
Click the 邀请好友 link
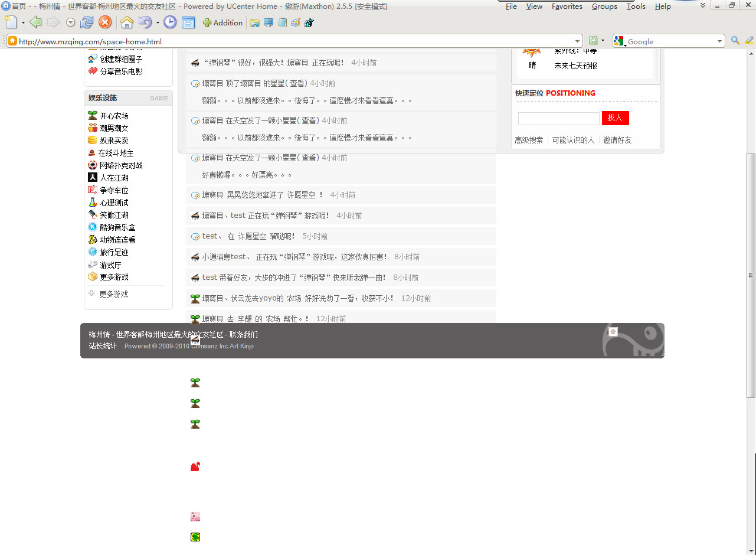617,140
